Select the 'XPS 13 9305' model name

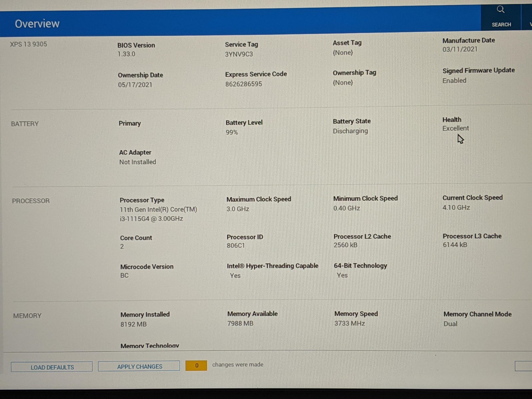(29, 44)
